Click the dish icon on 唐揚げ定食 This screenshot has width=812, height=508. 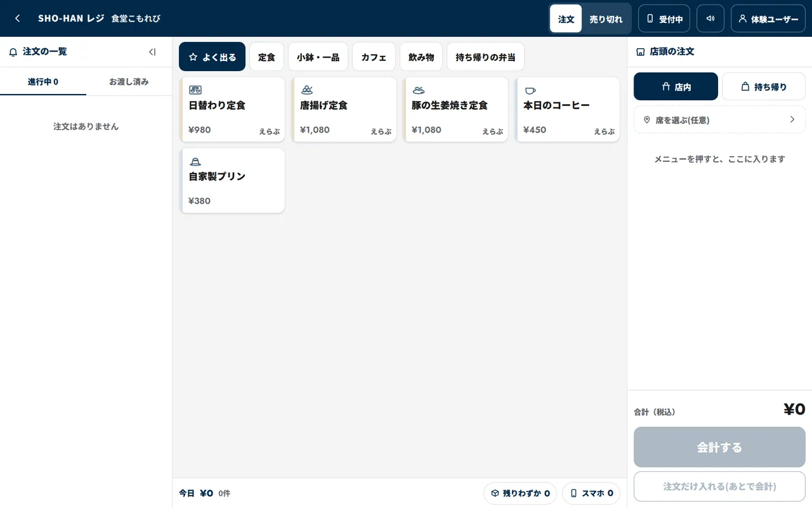point(307,90)
